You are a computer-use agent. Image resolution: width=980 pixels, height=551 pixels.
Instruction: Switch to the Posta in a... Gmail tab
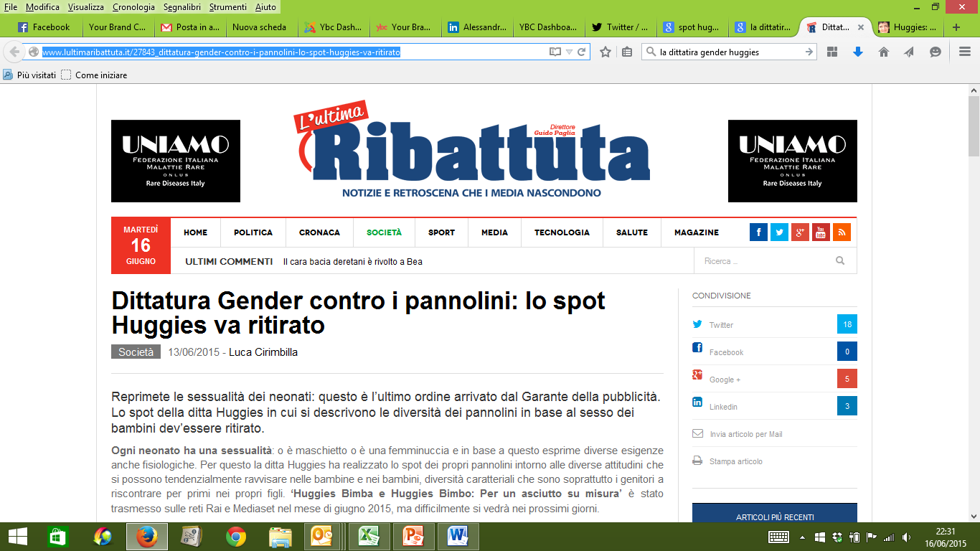coord(189,27)
